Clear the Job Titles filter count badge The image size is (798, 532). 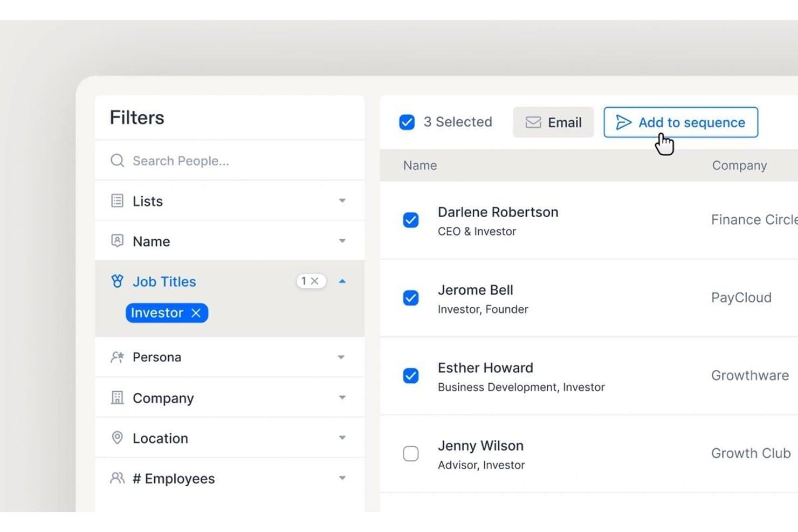tap(314, 281)
